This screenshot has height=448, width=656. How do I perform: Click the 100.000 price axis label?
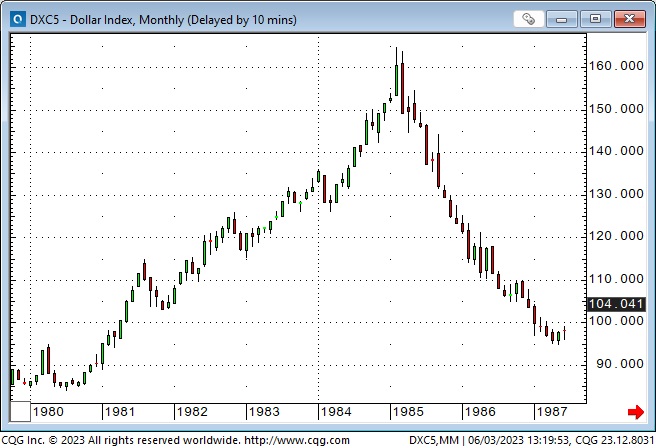[x=616, y=321]
